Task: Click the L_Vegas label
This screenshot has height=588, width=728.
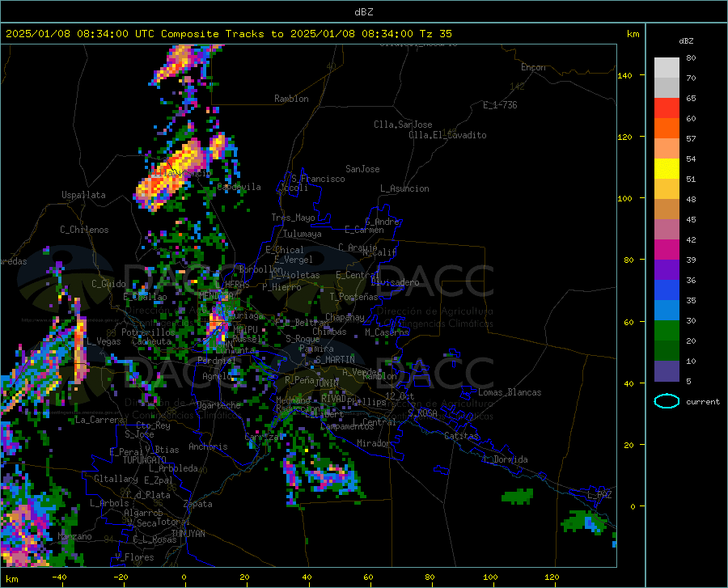Action: point(104,341)
